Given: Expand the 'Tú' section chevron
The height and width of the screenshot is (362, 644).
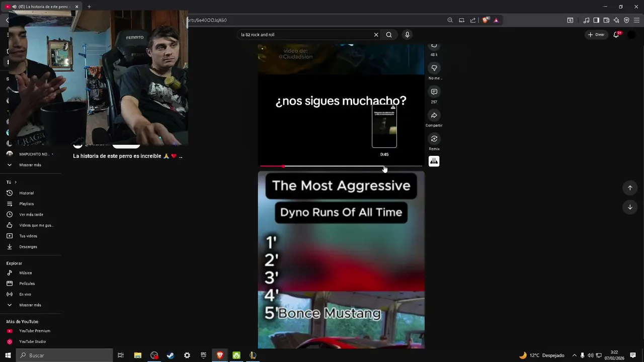Looking at the screenshot, I should point(16,182).
